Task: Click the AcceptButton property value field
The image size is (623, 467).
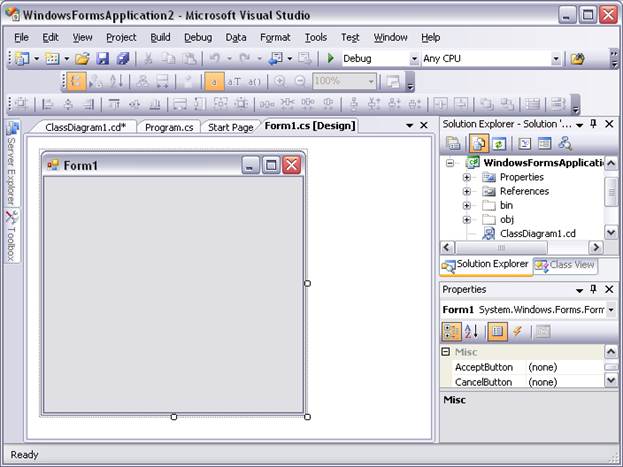Action: click(x=563, y=367)
